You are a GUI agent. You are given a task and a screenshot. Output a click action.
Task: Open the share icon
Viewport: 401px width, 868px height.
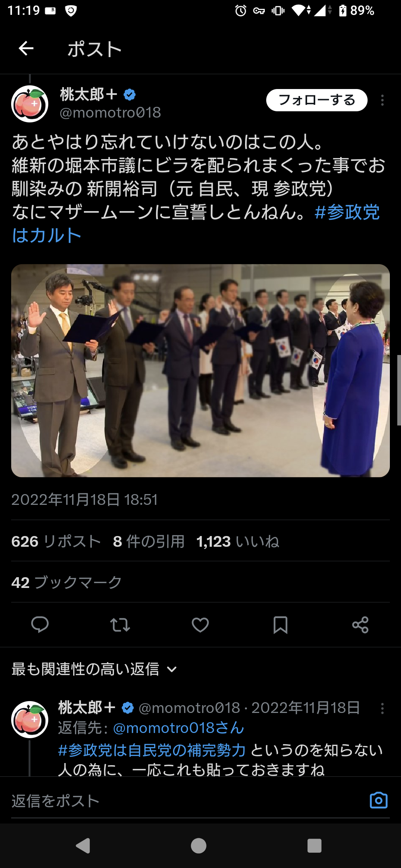[x=360, y=625]
